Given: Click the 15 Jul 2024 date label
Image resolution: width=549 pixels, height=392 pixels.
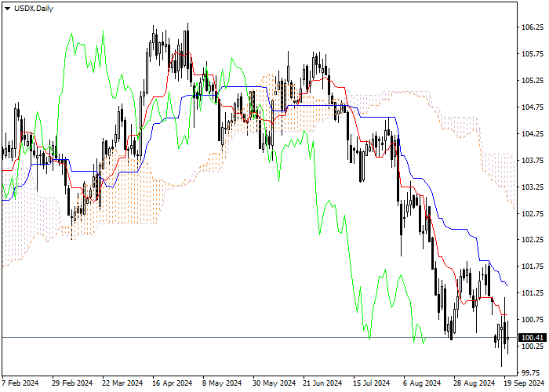Looking at the screenshot, I should (x=372, y=383).
